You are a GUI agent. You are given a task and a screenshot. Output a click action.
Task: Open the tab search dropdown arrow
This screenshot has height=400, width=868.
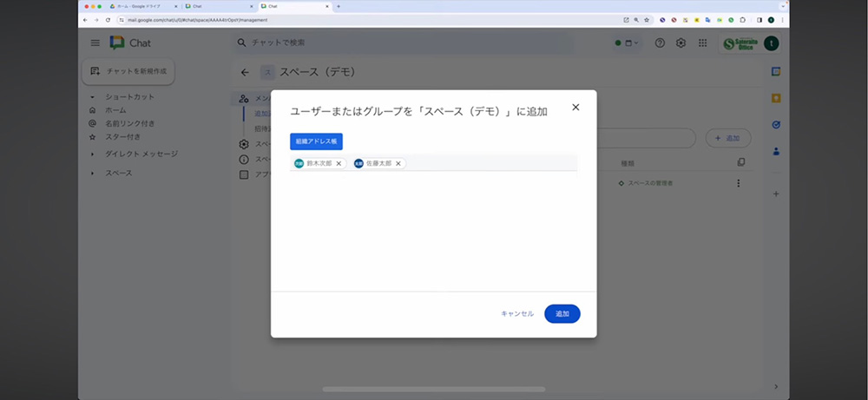coord(783,6)
